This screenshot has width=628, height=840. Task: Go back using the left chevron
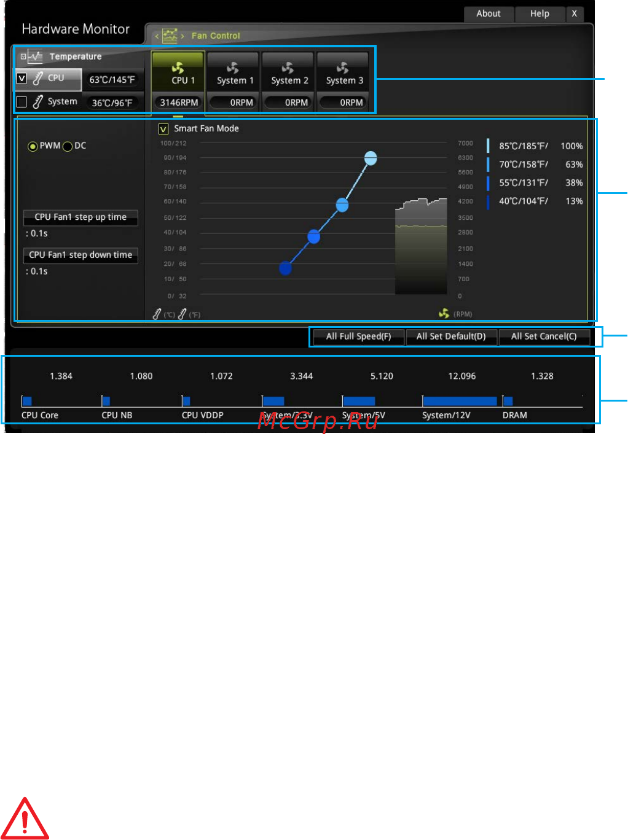pyautogui.click(x=157, y=36)
